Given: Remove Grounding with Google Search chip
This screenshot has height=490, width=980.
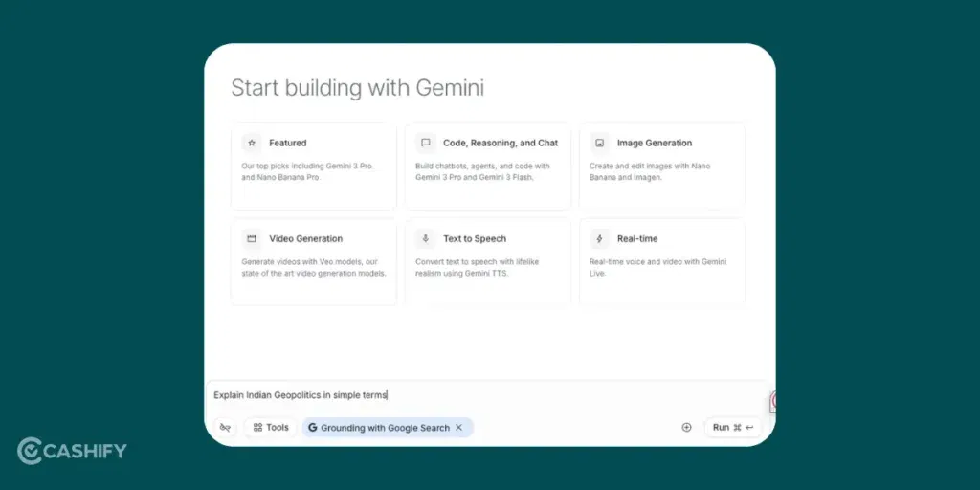Looking at the screenshot, I should pos(458,428).
